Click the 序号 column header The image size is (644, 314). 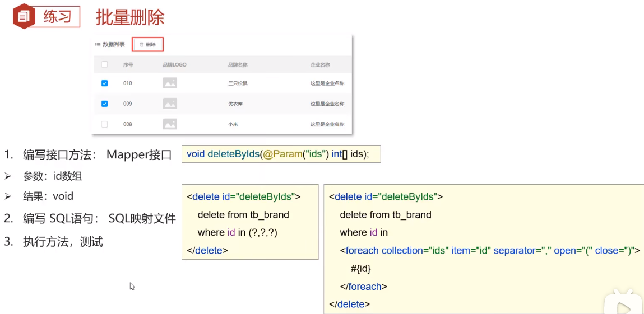point(128,65)
